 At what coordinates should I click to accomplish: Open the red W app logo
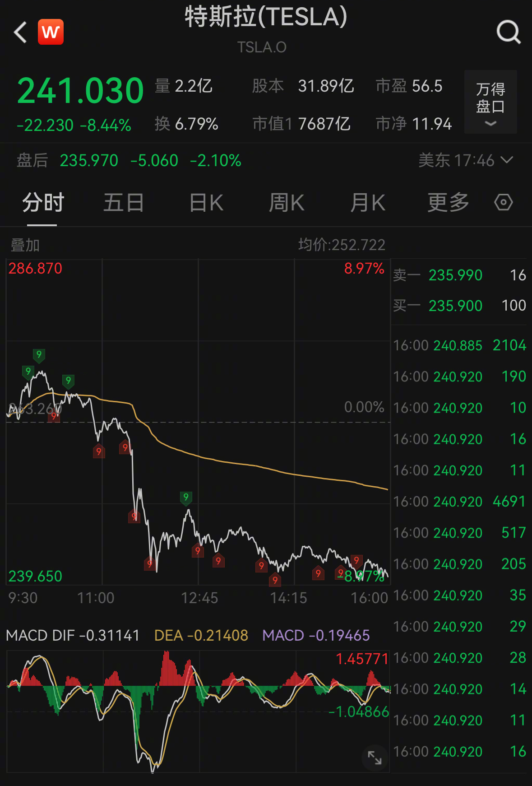click(51, 32)
